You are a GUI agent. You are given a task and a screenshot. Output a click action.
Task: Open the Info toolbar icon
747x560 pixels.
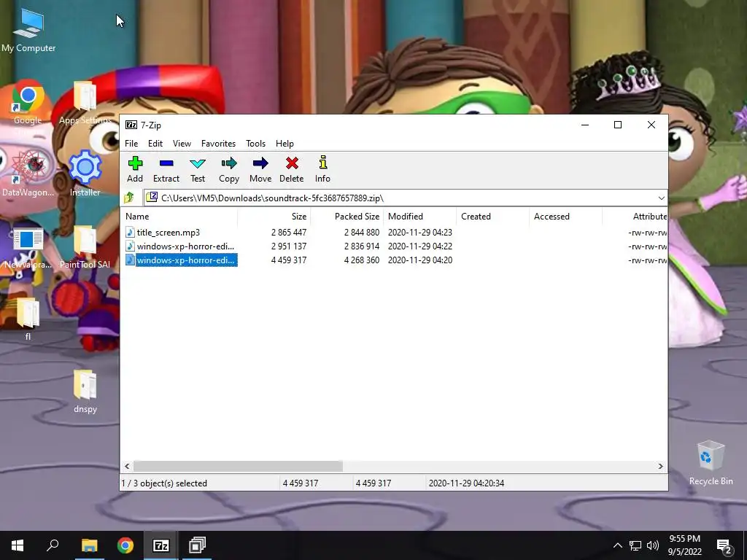tap(323, 163)
